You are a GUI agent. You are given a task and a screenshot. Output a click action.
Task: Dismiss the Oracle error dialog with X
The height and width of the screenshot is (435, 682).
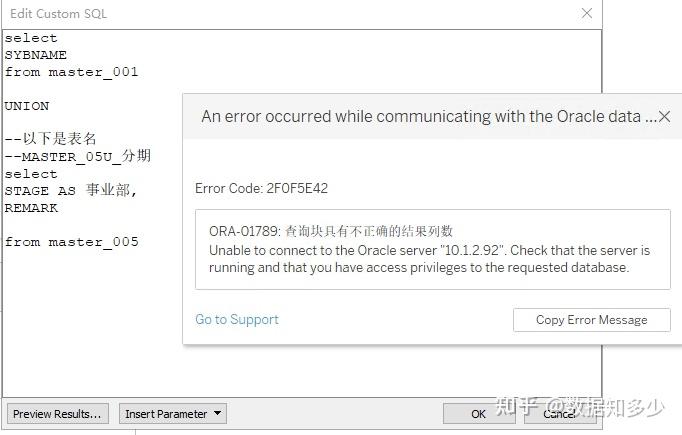click(x=665, y=116)
